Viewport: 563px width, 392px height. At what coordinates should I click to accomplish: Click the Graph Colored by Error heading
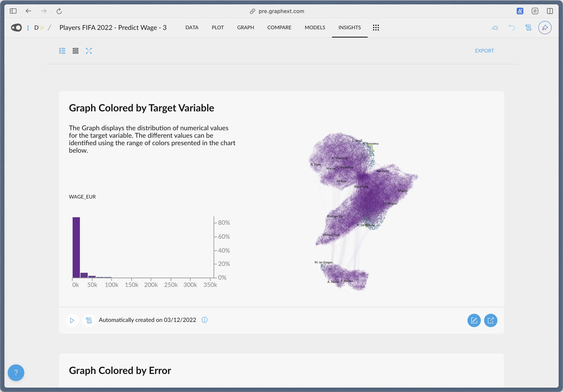[x=120, y=370]
